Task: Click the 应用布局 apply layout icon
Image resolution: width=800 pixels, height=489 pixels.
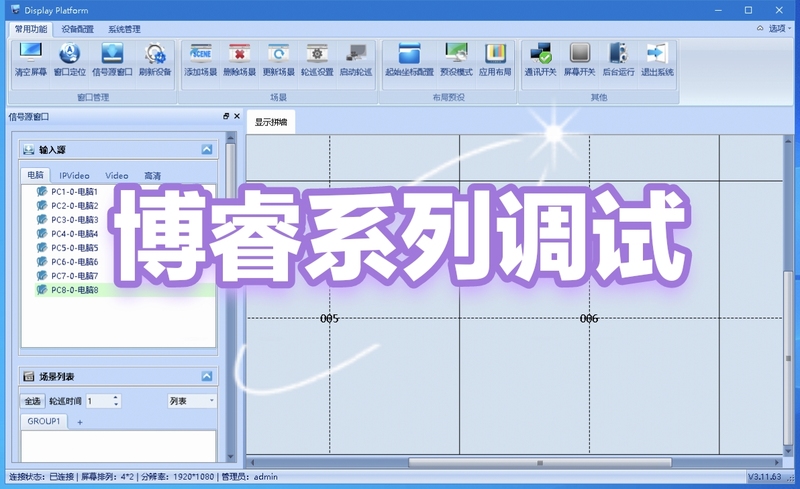Action: [x=495, y=60]
